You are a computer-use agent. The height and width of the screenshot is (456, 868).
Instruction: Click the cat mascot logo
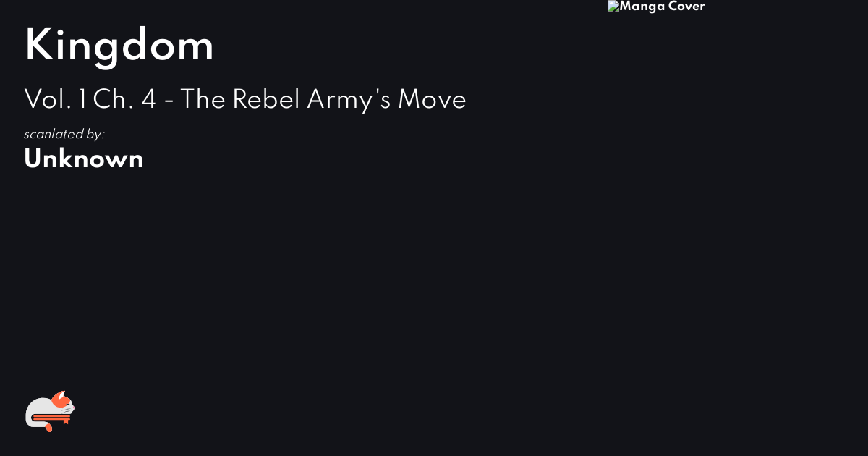click(x=50, y=411)
